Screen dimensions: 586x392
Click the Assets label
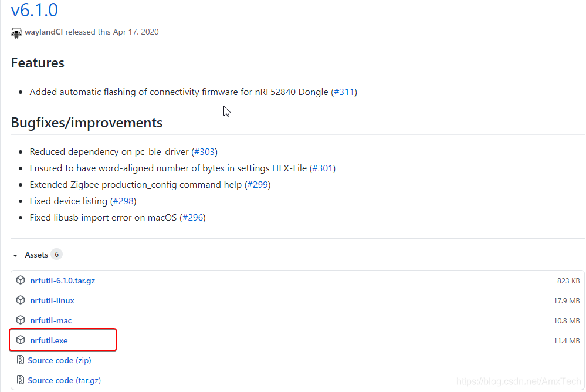(x=36, y=255)
